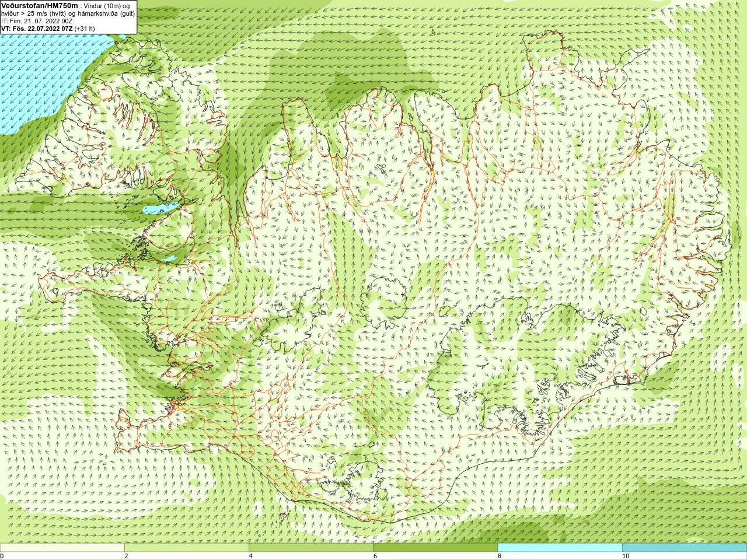Select the light green 2–4 legend swatch

pos(187,548)
